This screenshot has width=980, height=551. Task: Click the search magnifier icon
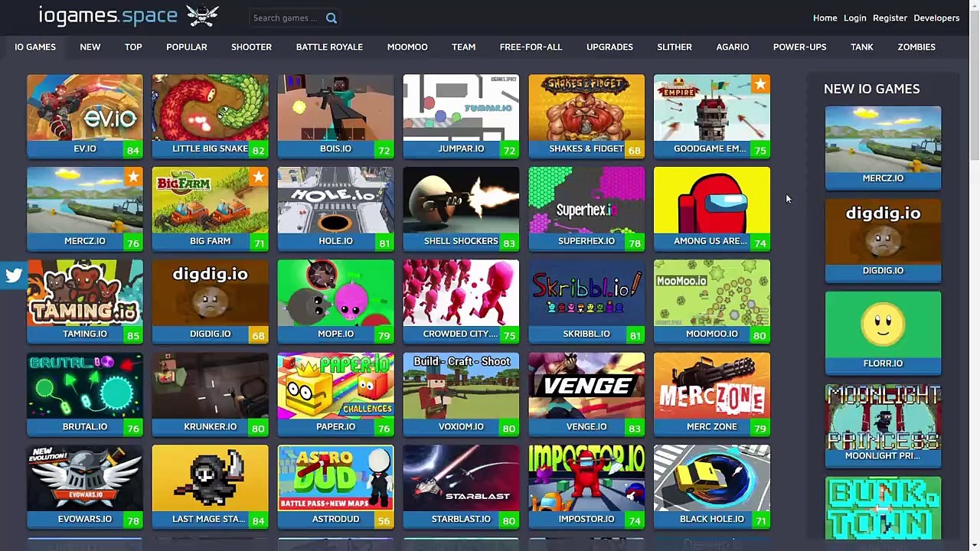[332, 18]
